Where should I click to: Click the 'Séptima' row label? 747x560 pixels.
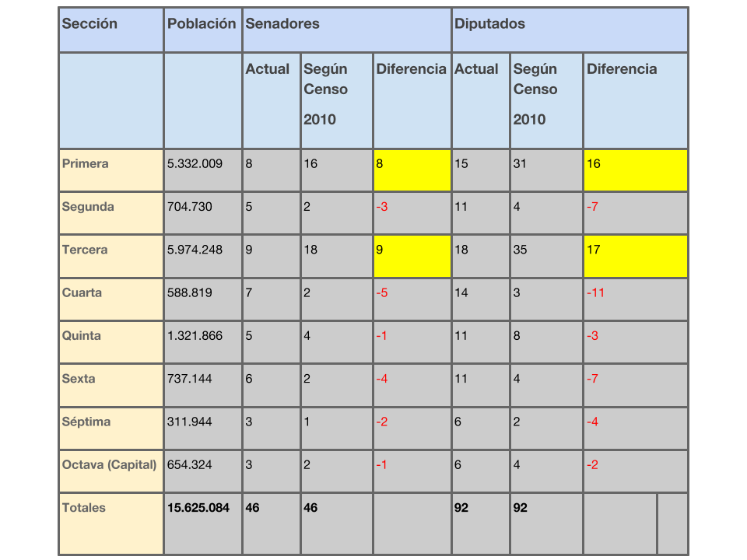86,422
